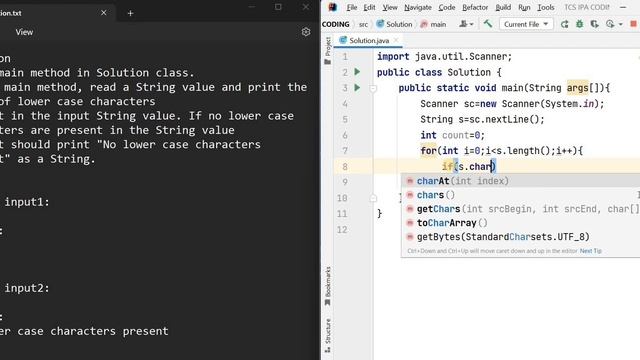Maximize the Notepad window
Image resolution: width=640 pixels, height=360 pixels.
tap(278, 7)
